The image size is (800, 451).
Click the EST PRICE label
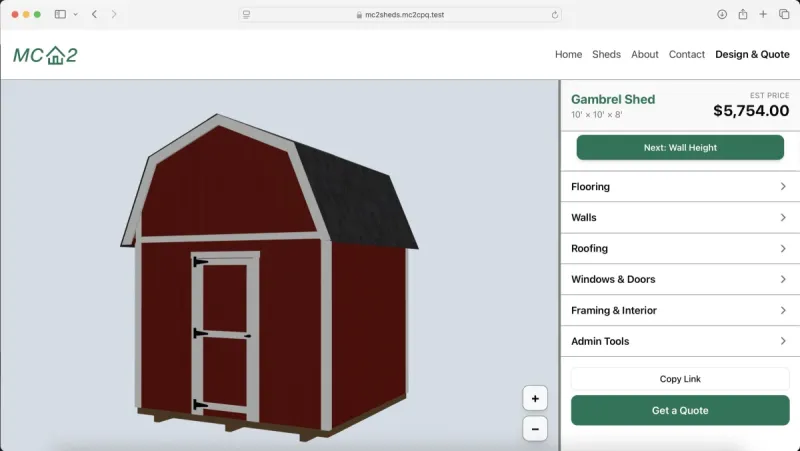click(769, 95)
